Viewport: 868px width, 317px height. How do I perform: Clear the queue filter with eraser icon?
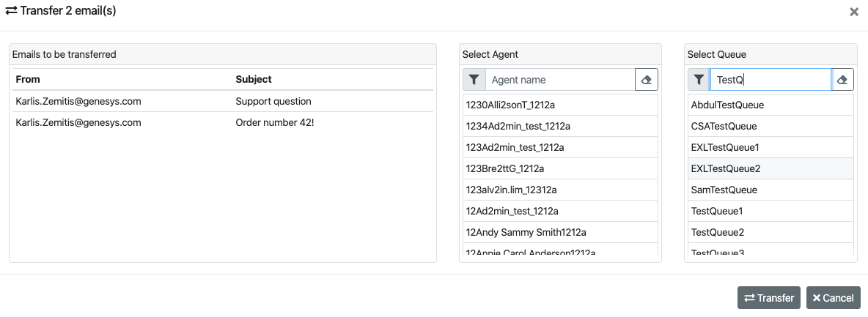(842, 80)
